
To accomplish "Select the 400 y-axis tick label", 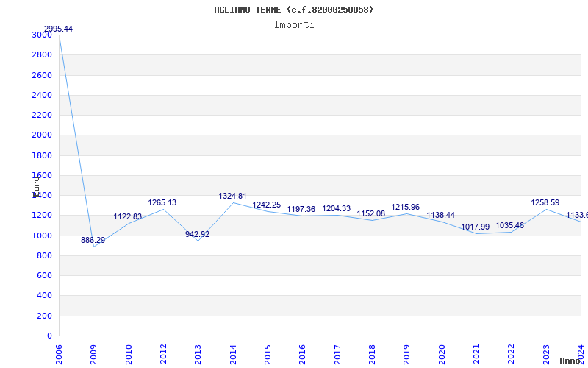I will [44, 296].
